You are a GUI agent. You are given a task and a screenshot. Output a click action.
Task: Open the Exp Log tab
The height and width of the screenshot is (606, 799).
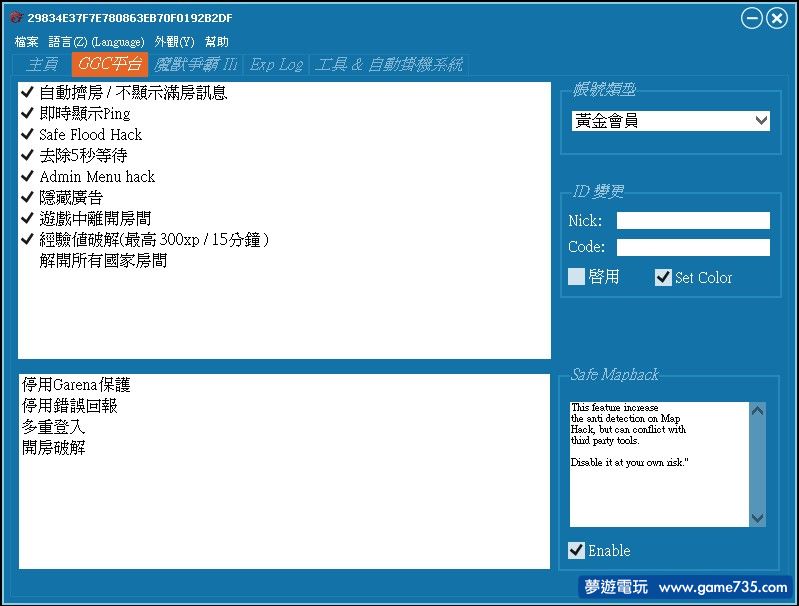point(276,64)
